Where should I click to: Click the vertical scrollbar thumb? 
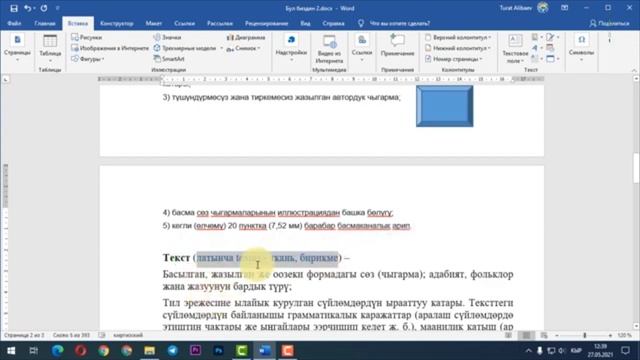(636, 168)
